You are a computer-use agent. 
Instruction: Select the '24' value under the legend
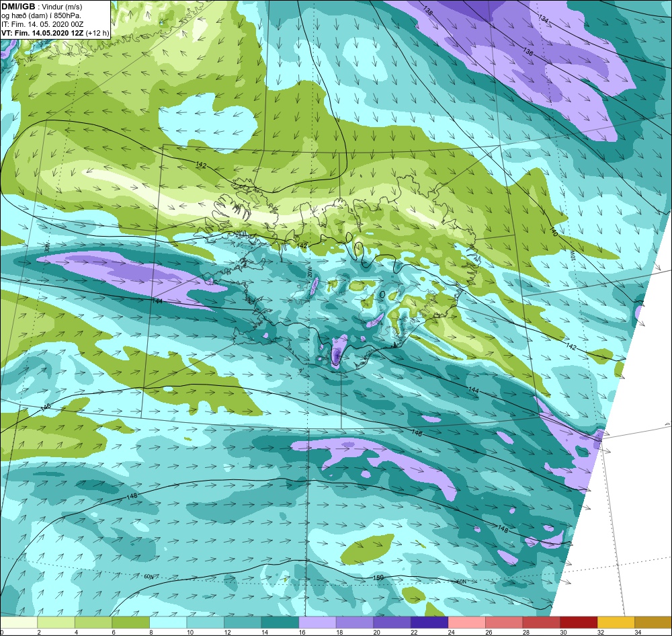(x=451, y=632)
